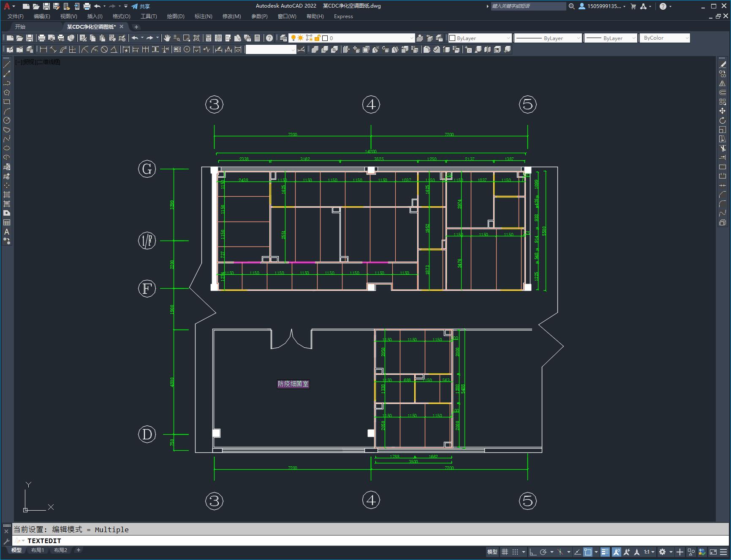The height and width of the screenshot is (560, 731).
Task: Expand the quick access toolbar customize arrow
Action: tap(126, 6)
